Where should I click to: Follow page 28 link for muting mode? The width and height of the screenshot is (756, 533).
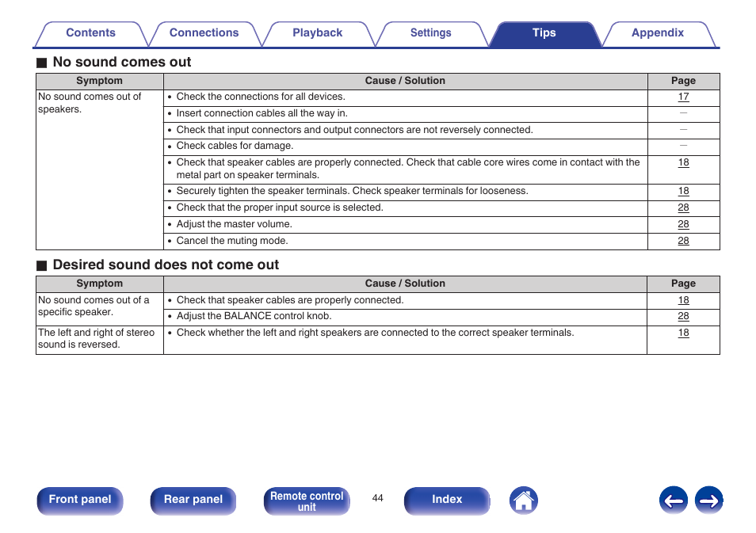683,241
